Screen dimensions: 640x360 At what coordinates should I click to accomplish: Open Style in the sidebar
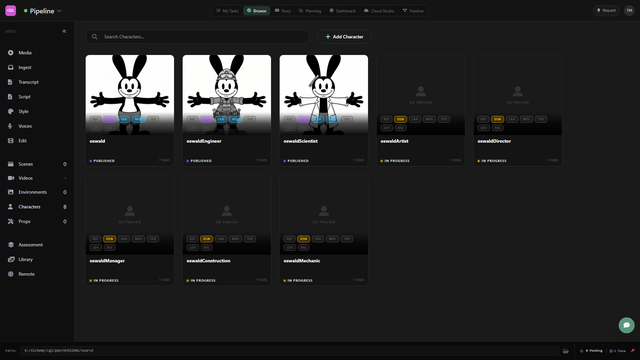(37, 111)
